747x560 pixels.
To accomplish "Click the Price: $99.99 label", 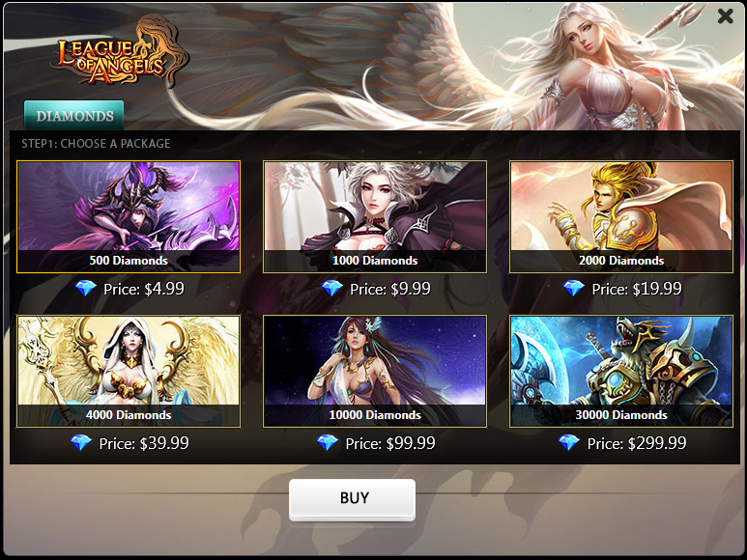I will coord(390,443).
